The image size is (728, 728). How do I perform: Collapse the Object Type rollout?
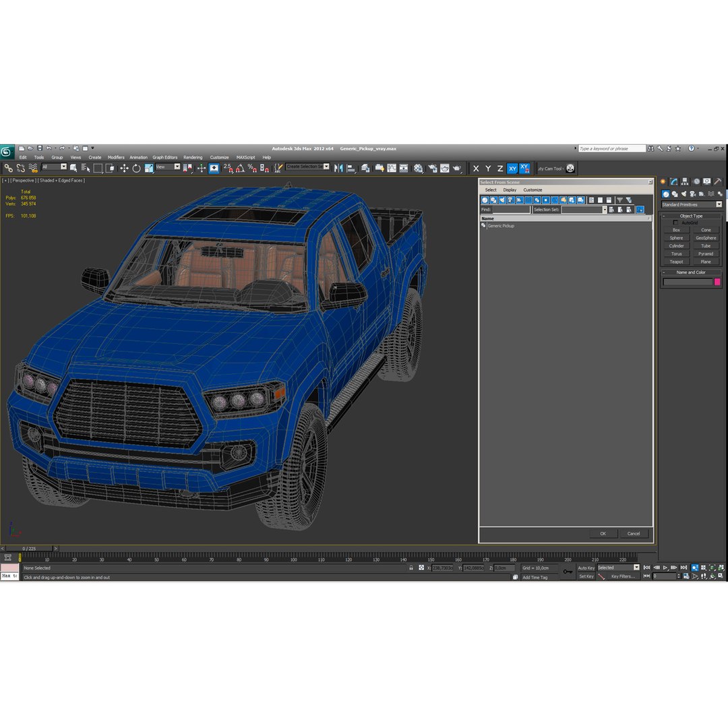click(691, 216)
